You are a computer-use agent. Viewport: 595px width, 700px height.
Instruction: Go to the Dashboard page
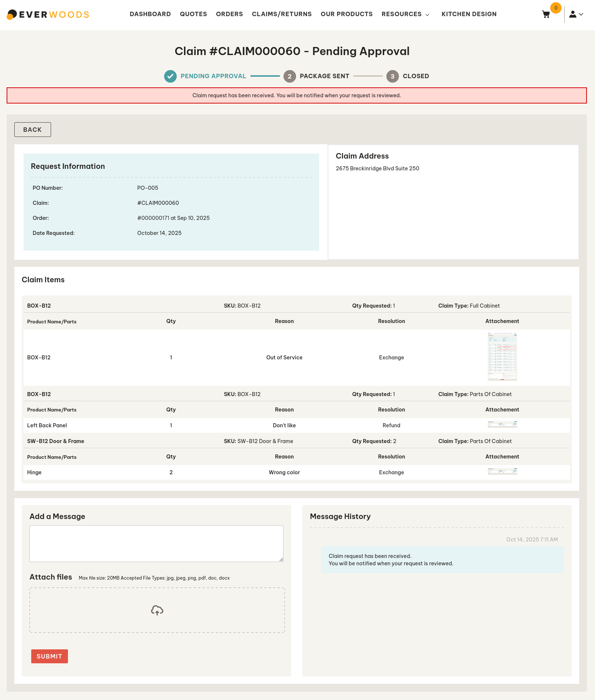150,14
